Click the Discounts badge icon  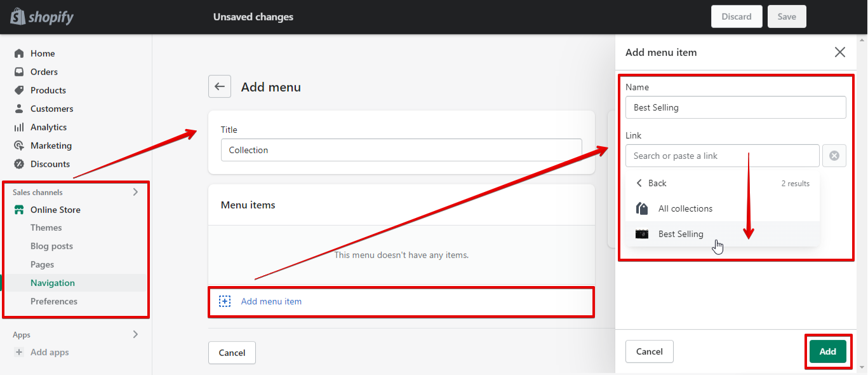pyautogui.click(x=19, y=164)
